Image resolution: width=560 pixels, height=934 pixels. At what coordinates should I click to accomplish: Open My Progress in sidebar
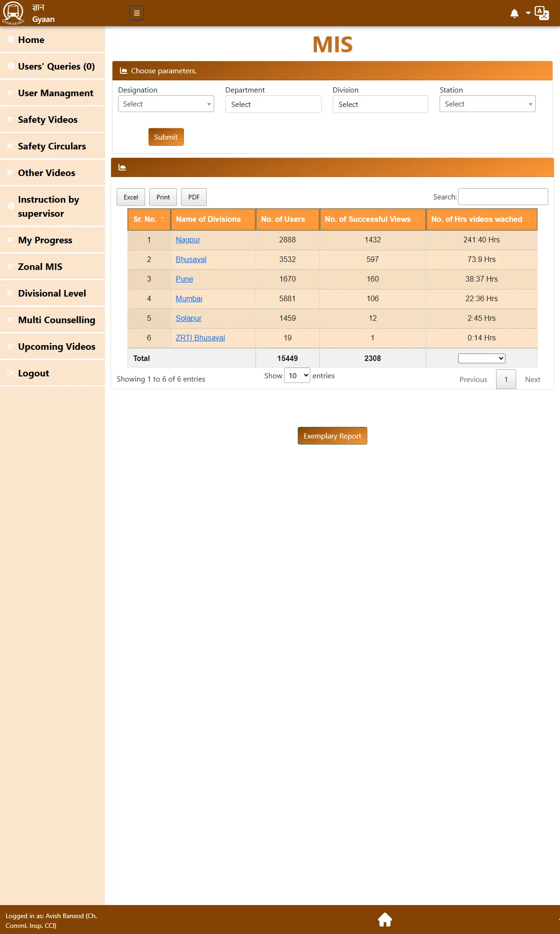point(52,240)
